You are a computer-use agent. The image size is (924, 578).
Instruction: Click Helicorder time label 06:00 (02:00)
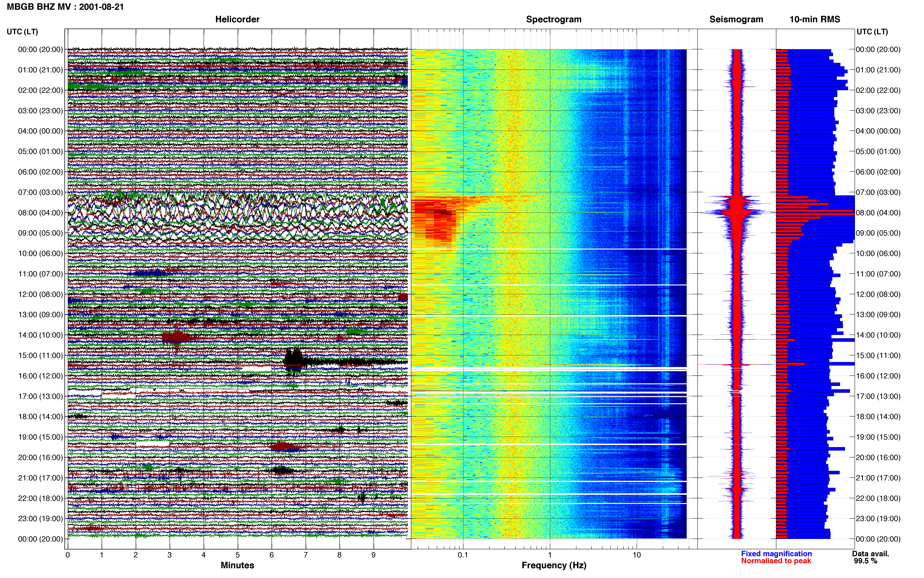click(40, 172)
